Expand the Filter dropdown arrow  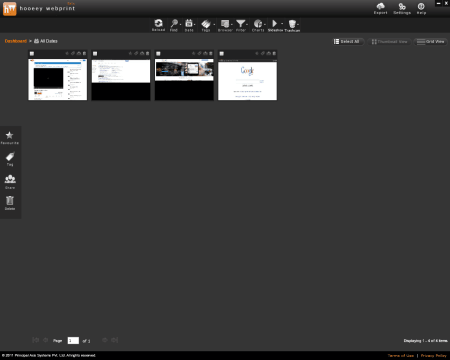247,24
